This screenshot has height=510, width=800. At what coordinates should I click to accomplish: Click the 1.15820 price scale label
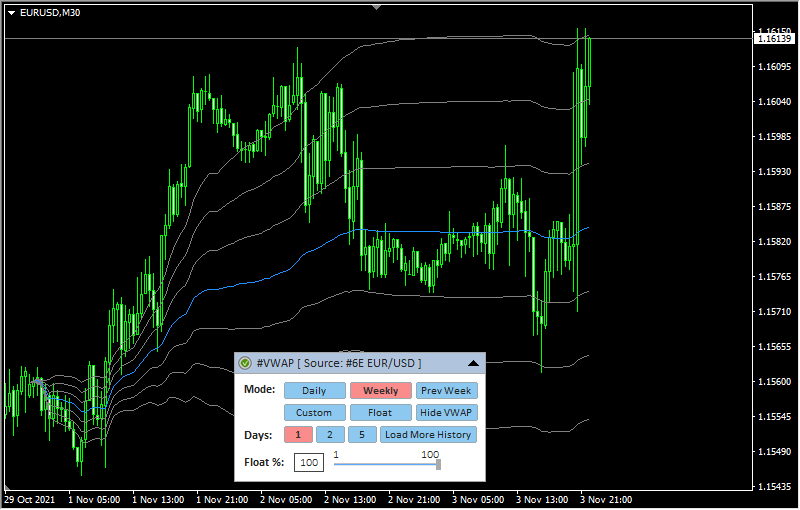(774, 242)
